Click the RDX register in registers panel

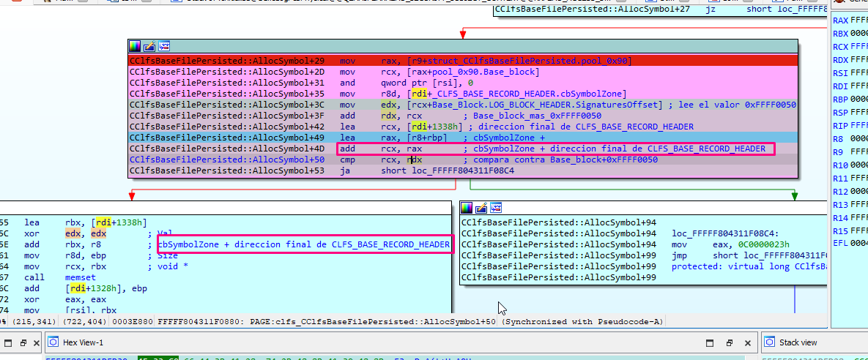[x=841, y=60]
